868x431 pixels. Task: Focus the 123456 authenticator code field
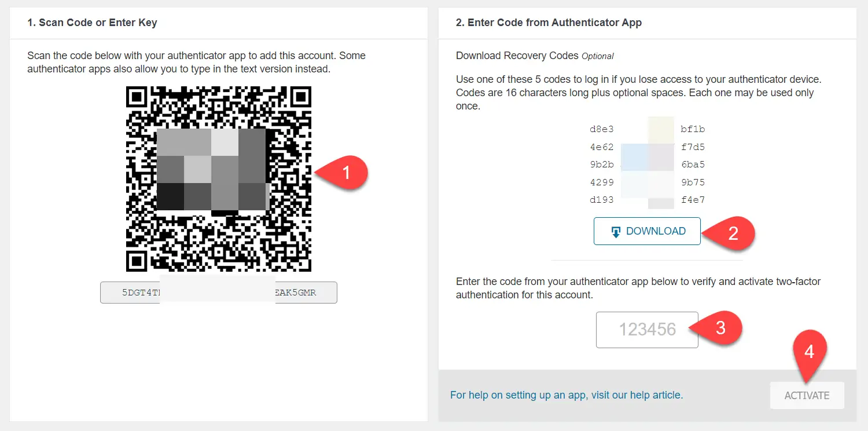click(647, 330)
